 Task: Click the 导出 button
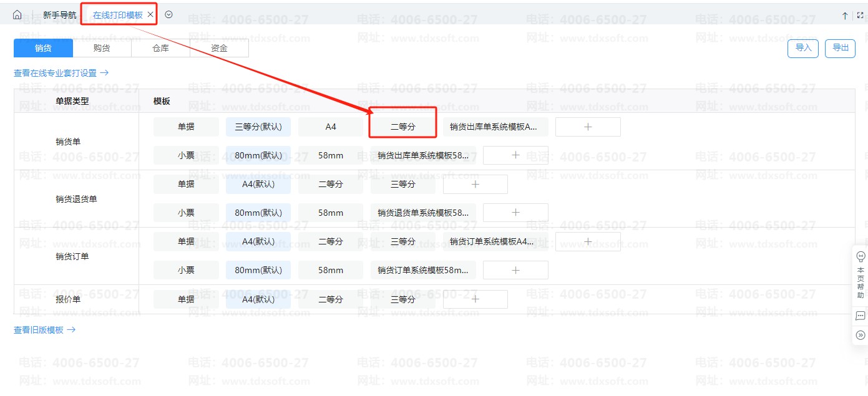841,49
